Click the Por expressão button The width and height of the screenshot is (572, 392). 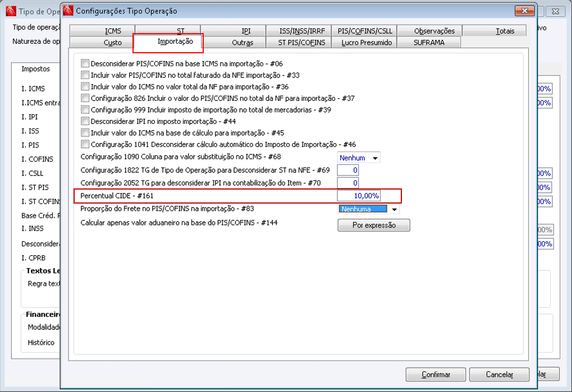click(374, 225)
